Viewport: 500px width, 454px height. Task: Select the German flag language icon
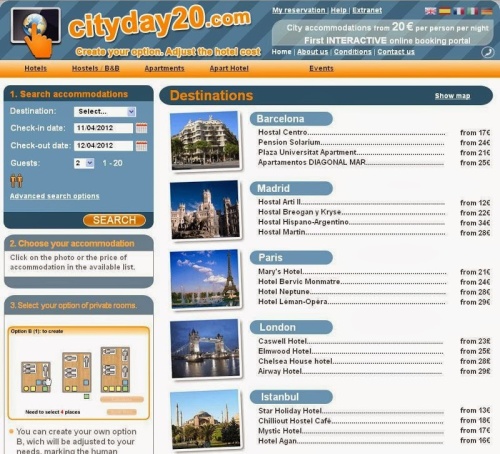click(x=487, y=11)
